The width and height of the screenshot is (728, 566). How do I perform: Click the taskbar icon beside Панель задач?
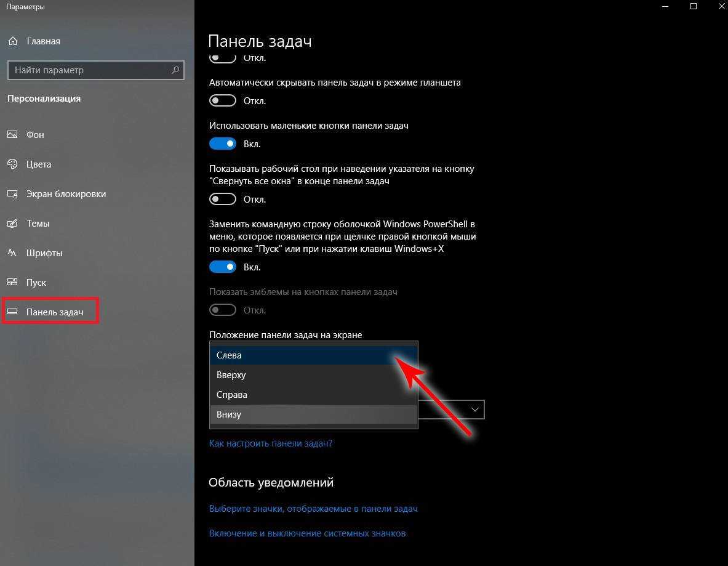point(12,312)
